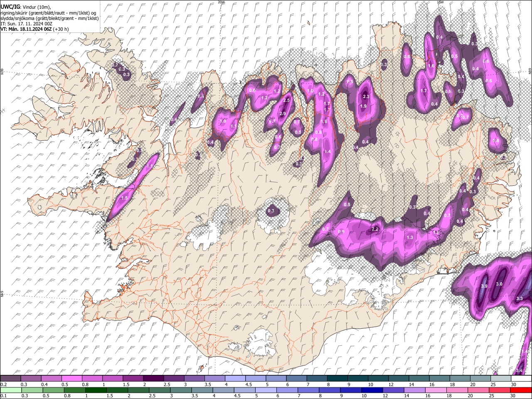The height and width of the screenshot is (399, 532).
Task: Click the 0.3 value on the central glacier
Action: (x=271, y=211)
